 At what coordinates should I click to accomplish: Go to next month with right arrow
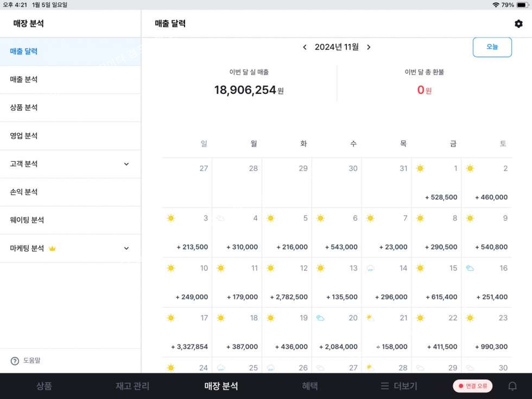[x=369, y=47]
